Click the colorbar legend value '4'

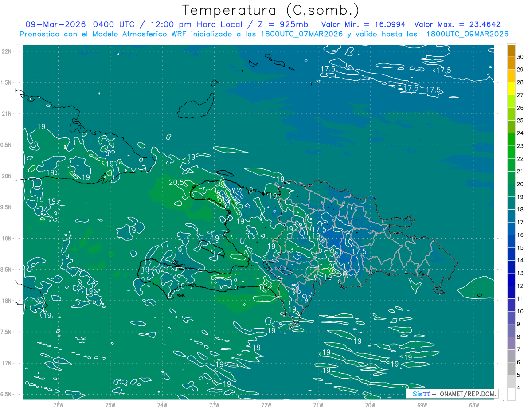[519, 388]
